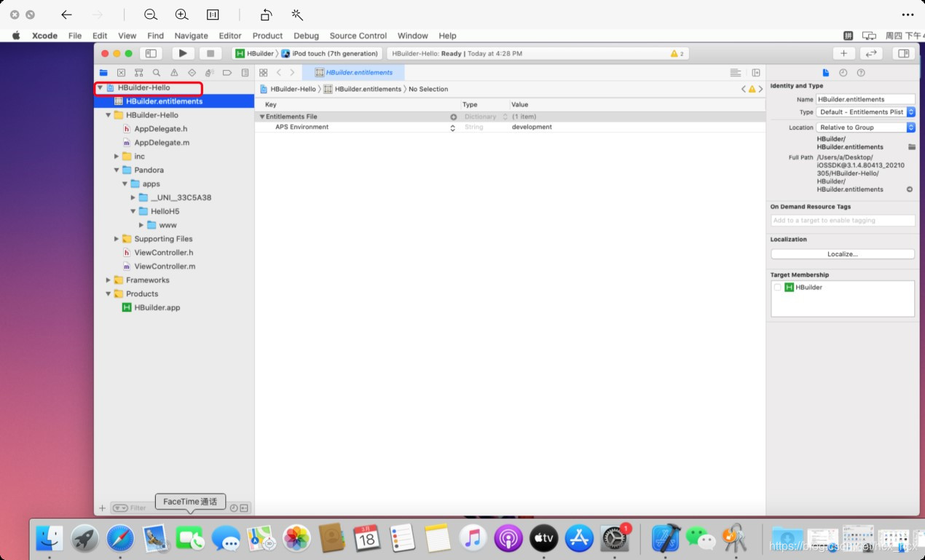
Task: Expand the Supporting Files group
Action: pyautogui.click(x=117, y=239)
